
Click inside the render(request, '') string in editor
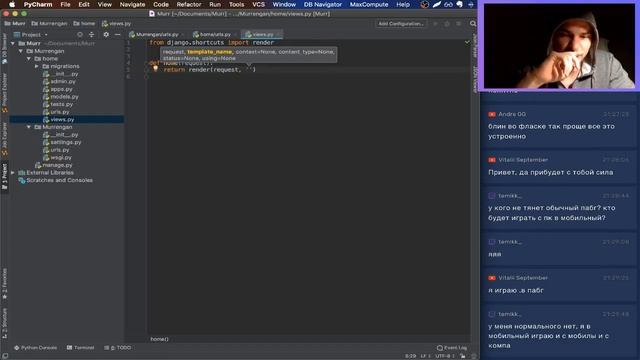[249, 70]
